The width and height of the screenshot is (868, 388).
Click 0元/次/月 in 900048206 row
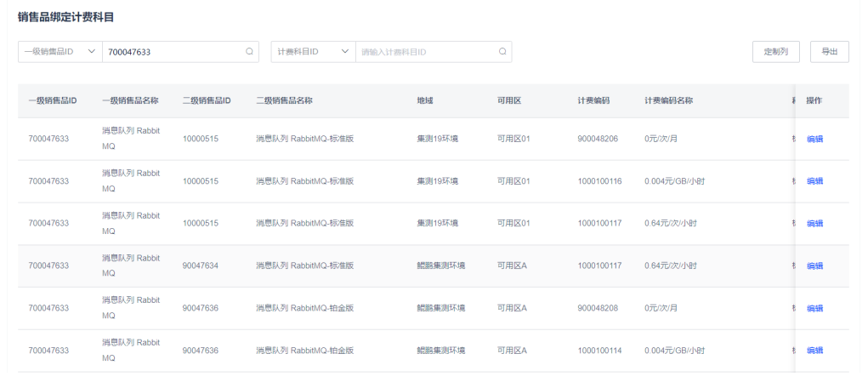click(661, 139)
